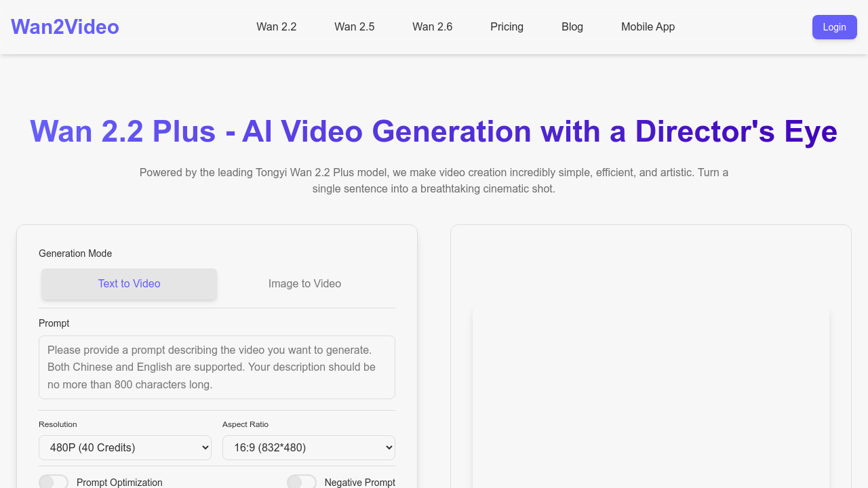Switch to Image to Video mode
Image resolution: width=868 pixels, height=488 pixels.
[304, 283]
